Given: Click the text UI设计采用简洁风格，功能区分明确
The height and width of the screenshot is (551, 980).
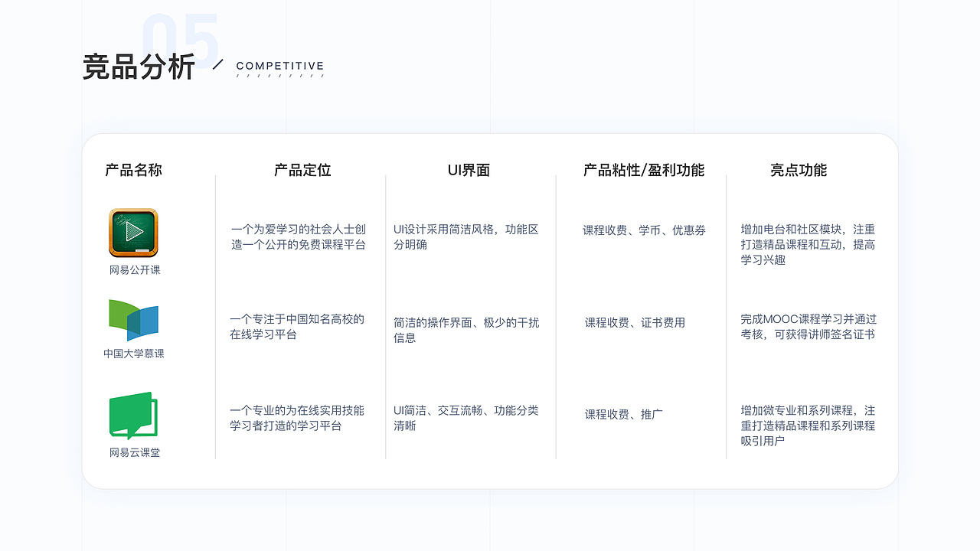Looking at the screenshot, I should coord(466,237).
